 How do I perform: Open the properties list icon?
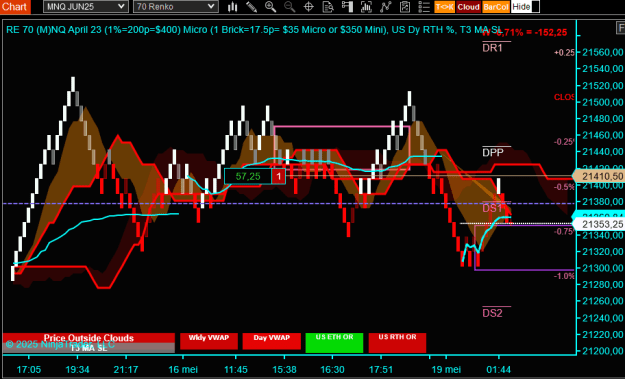pyautogui.click(x=424, y=7)
